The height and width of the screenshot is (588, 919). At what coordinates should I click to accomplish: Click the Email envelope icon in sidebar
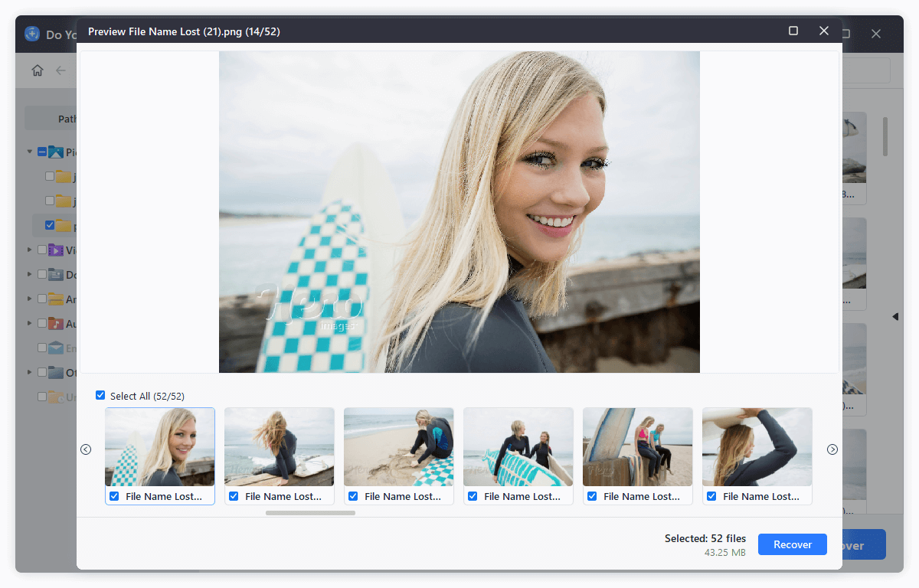point(56,348)
